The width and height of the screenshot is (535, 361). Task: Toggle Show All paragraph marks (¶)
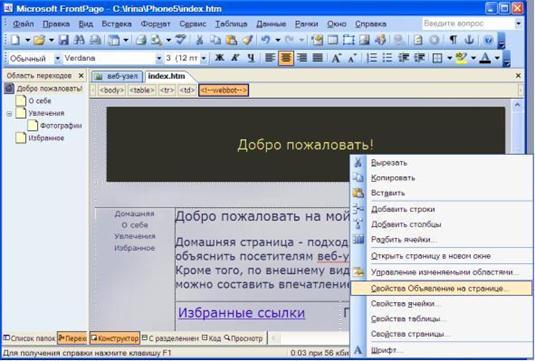[453, 40]
